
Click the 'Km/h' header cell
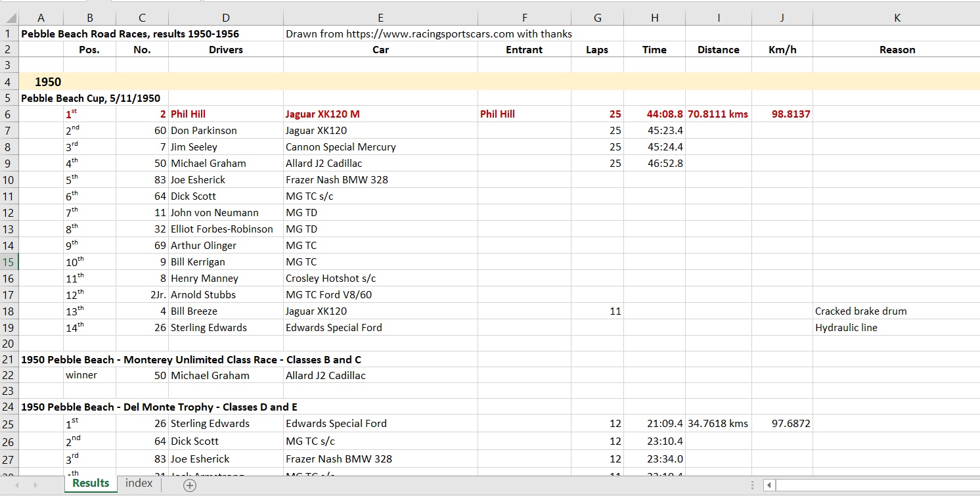pyautogui.click(x=782, y=49)
